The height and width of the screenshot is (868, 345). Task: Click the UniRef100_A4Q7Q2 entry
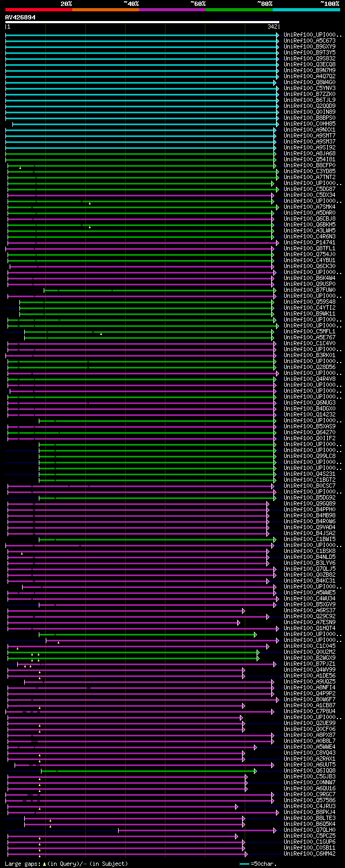click(309, 76)
